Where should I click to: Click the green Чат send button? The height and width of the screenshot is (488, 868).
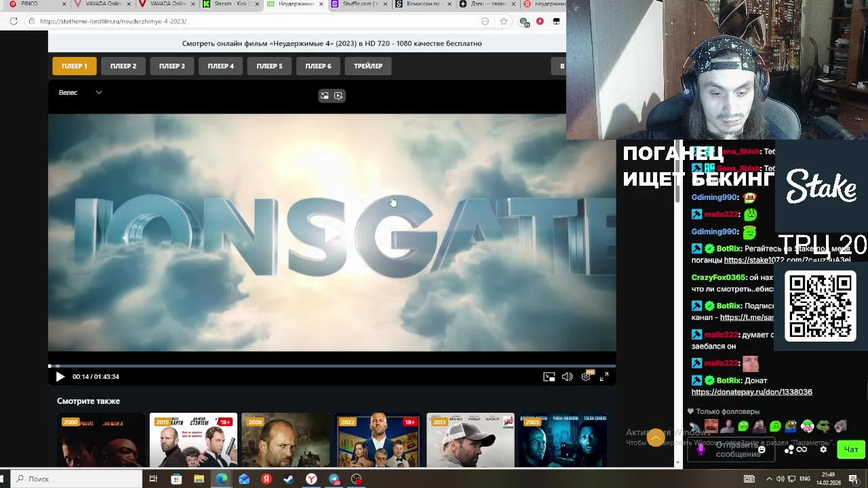851,449
